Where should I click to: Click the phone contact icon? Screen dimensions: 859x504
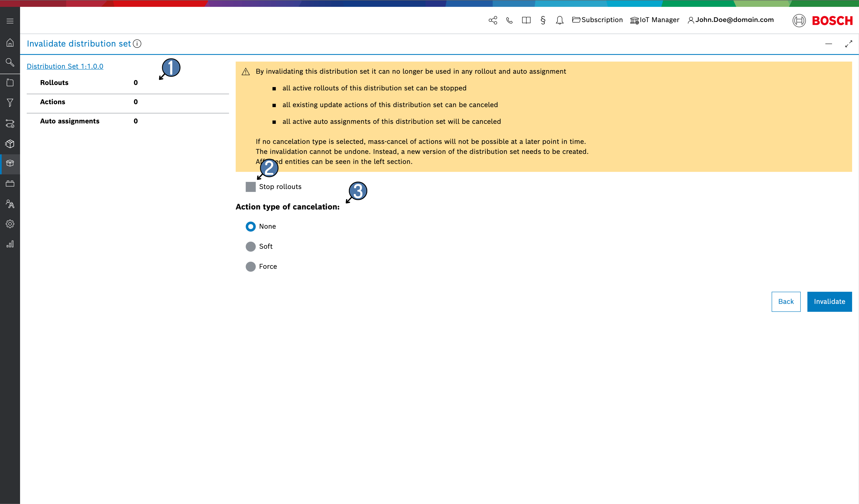(509, 20)
